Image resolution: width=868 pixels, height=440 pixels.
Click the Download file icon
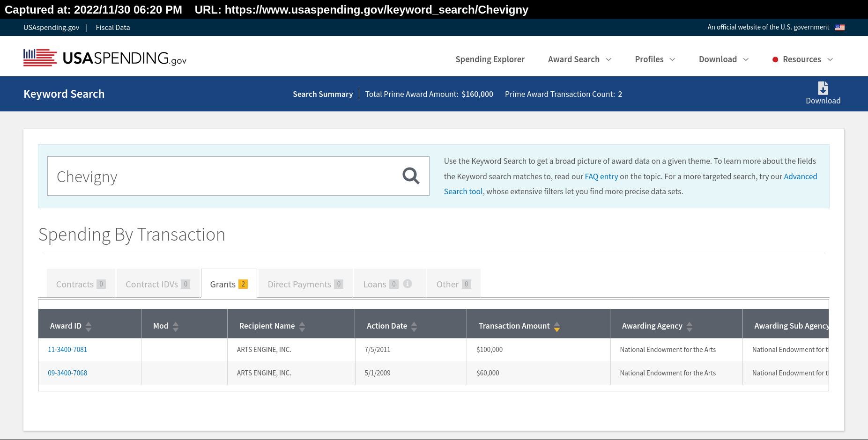point(823,88)
